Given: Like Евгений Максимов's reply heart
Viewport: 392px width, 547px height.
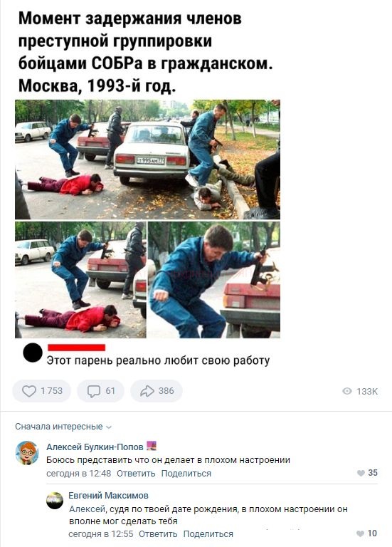Looking at the screenshot, I should 361,533.
